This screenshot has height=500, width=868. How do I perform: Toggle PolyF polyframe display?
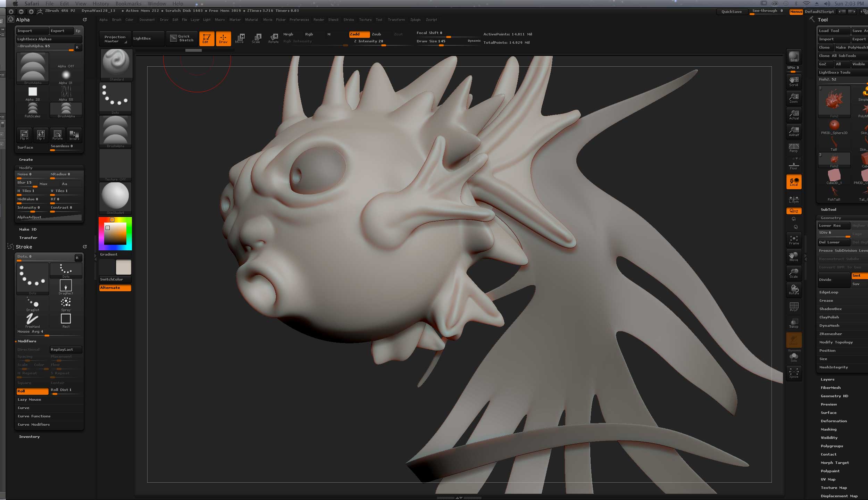click(x=794, y=306)
